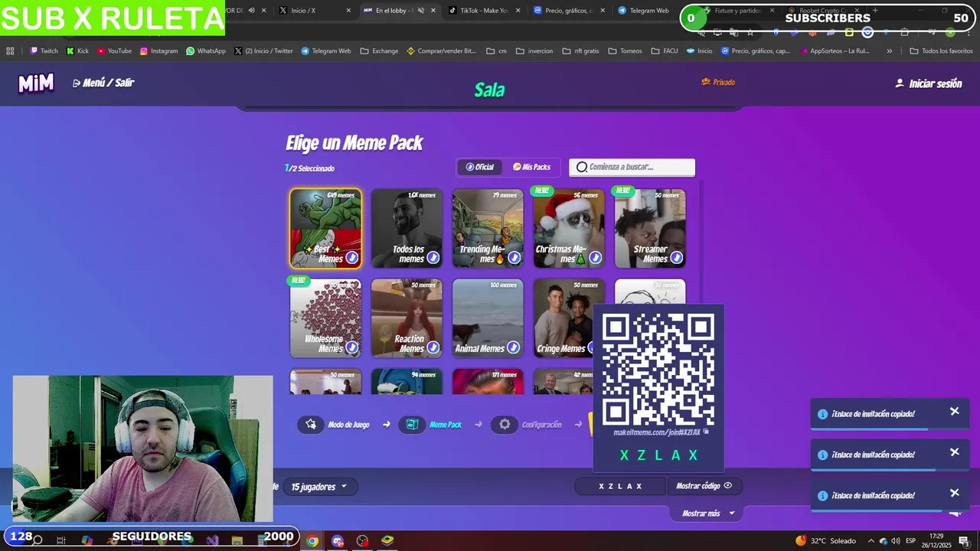Click info icon on Streamer Memes
Viewport: 980px width, 551px height.
[676, 258]
